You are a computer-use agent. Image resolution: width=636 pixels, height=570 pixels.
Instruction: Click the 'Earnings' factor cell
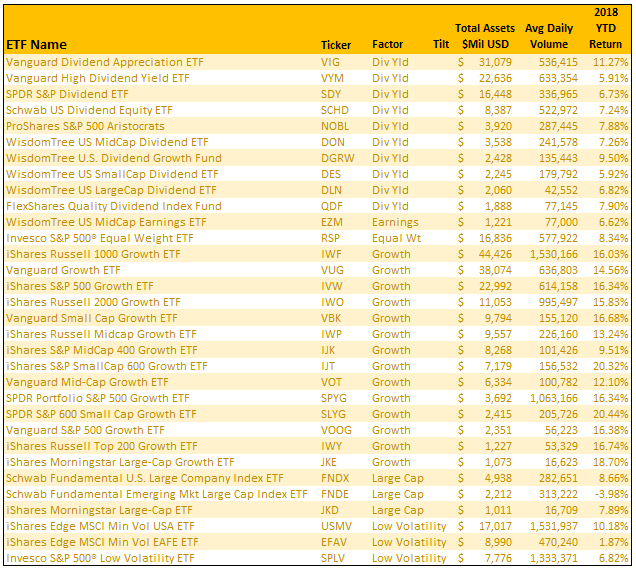[395, 222]
